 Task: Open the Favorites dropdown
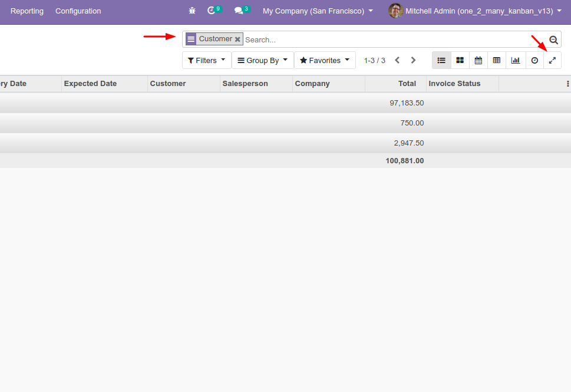[x=325, y=60]
